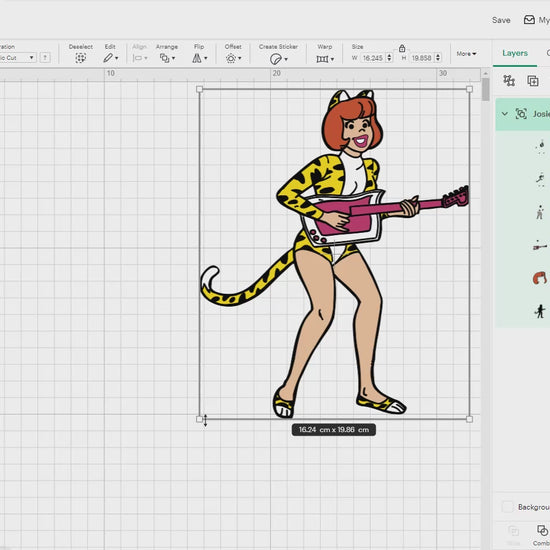The height and width of the screenshot is (550, 550).
Task: Select the black silhouette layer thumbnail
Action: [540, 311]
